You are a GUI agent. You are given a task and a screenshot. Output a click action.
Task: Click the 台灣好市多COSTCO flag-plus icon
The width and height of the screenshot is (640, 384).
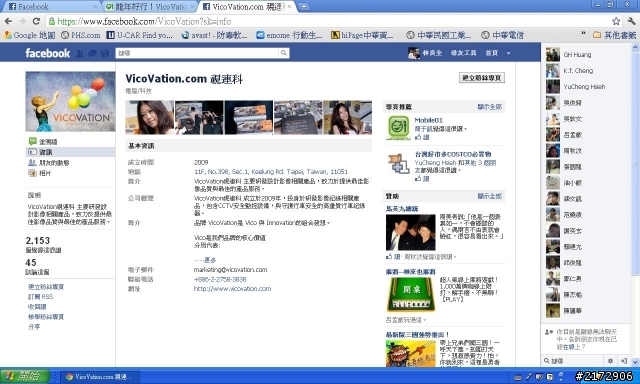(398, 163)
